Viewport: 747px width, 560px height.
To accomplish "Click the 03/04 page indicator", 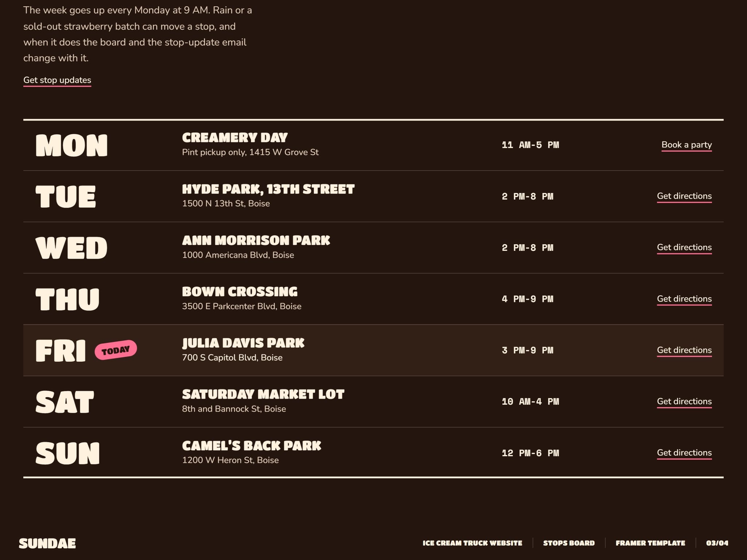I will pos(717,543).
